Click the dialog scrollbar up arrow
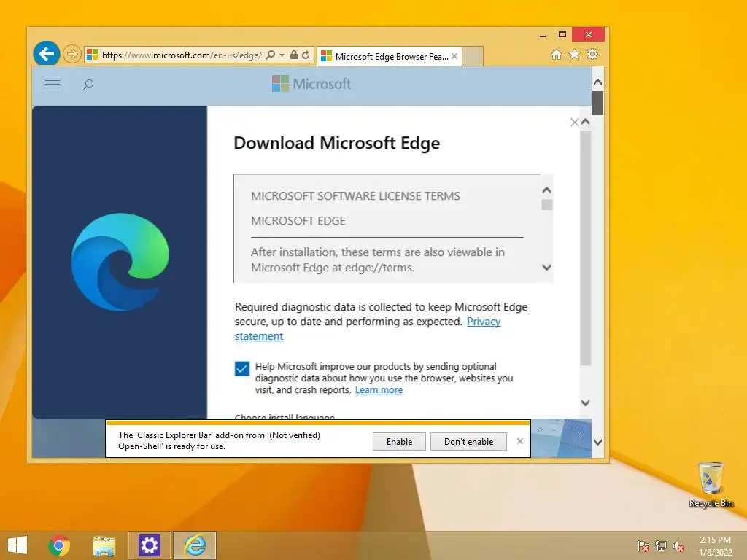The height and width of the screenshot is (560, 747). (586, 122)
